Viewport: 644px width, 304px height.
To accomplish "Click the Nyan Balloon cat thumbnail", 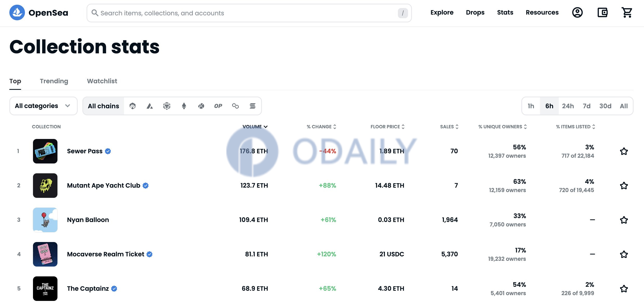I will (x=45, y=220).
